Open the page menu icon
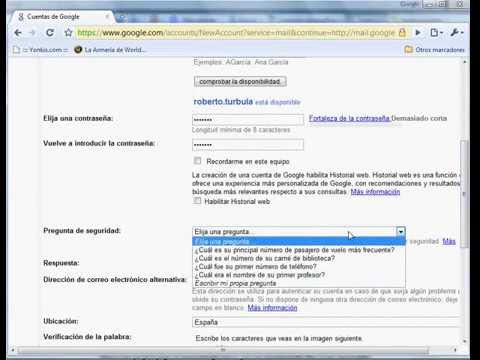Viewport: 480px width, 360px height. tap(436, 33)
